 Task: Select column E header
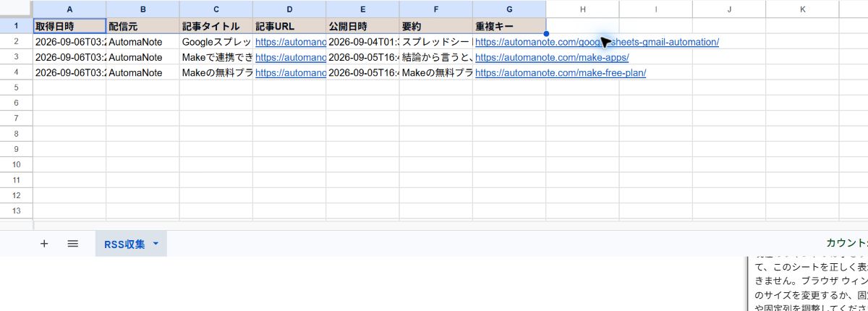pos(362,9)
